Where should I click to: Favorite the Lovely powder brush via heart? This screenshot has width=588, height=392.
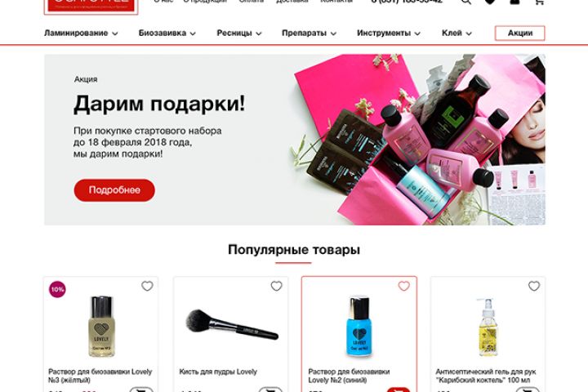point(276,286)
